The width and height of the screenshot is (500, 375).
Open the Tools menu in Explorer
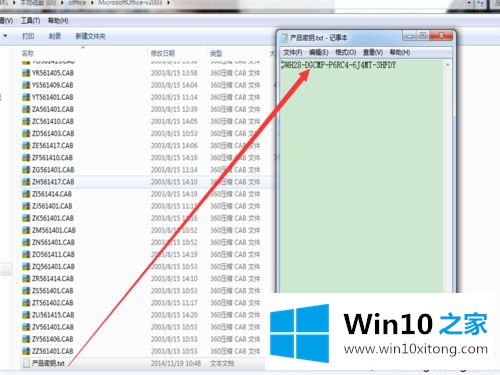pos(30,21)
